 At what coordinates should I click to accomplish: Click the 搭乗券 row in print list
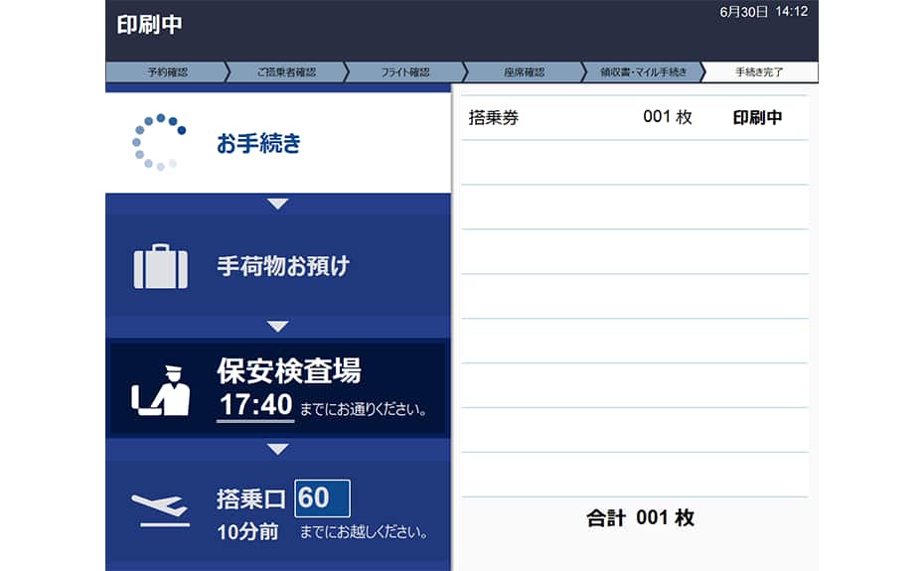634,117
